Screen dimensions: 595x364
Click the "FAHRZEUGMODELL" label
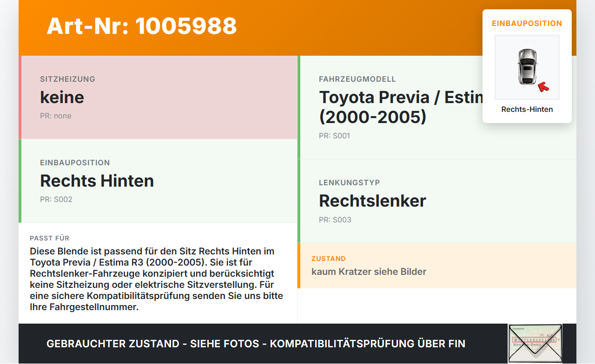pyautogui.click(x=357, y=79)
